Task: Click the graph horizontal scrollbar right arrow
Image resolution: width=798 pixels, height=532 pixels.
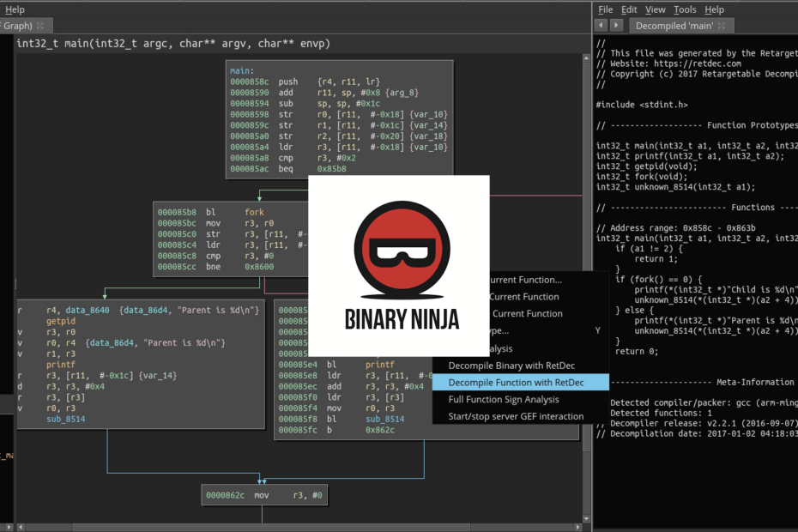Action: tap(578, 528)
